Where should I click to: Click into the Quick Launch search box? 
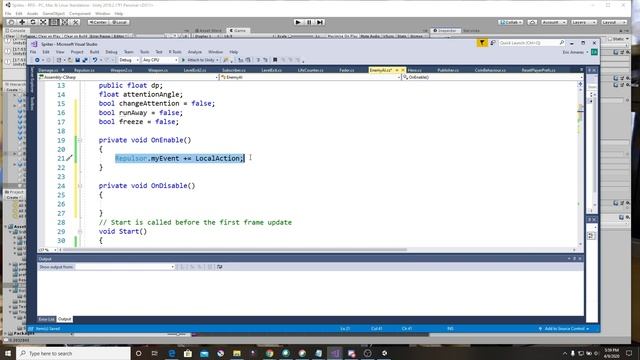click(x=531, y=42)
